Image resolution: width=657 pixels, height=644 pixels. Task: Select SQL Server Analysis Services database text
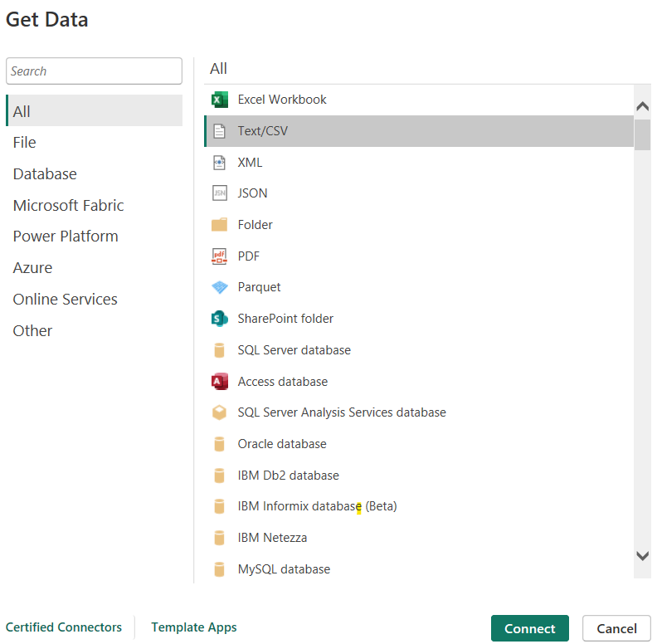pos(342,412)
